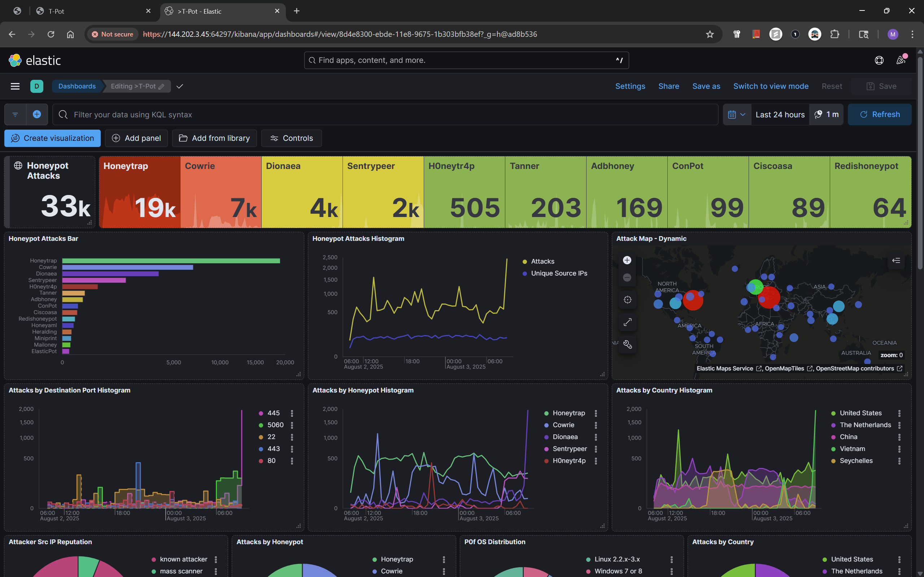Click Add panel button

click(x=136, y=138)
